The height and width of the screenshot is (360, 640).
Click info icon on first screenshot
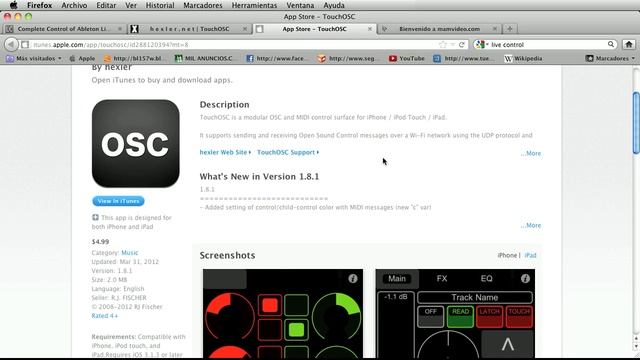coord(353,278)
